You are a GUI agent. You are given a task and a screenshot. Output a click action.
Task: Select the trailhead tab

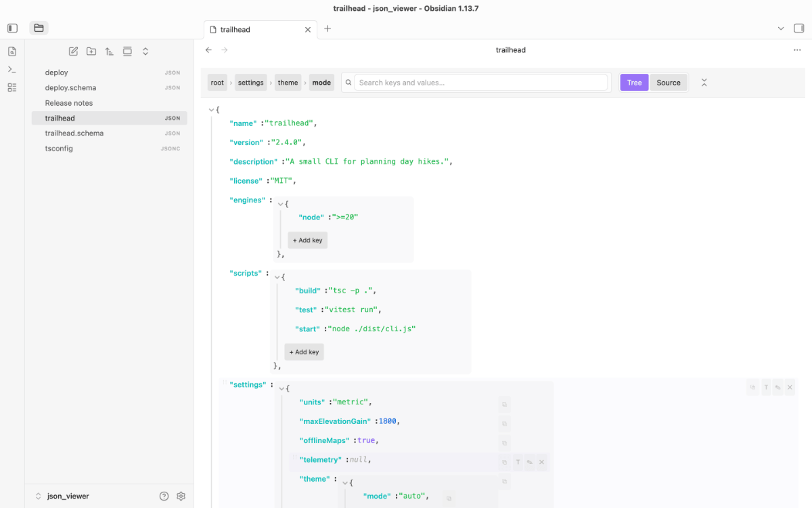click(261, 30)
